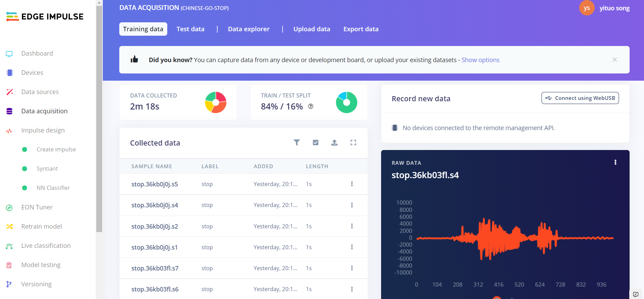This screenshot has height=299, width=644.
Task: Click the Live classification icon
Action: point(9,246)
